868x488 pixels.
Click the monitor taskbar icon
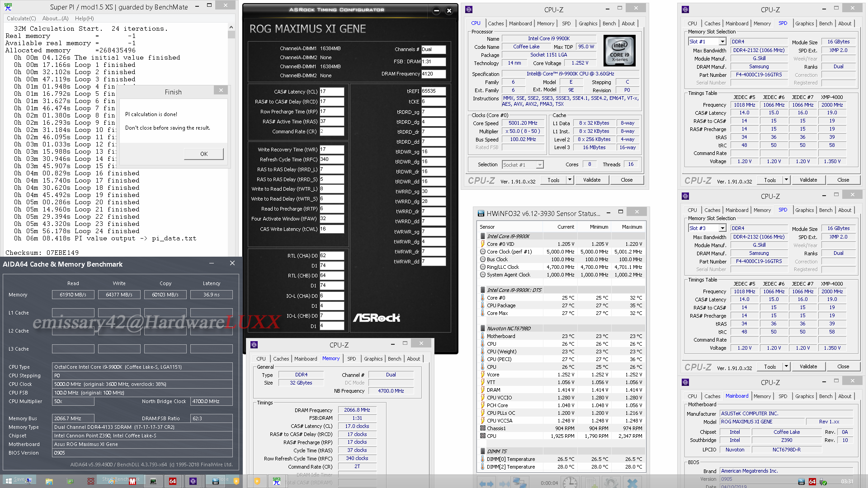(153, 482)
